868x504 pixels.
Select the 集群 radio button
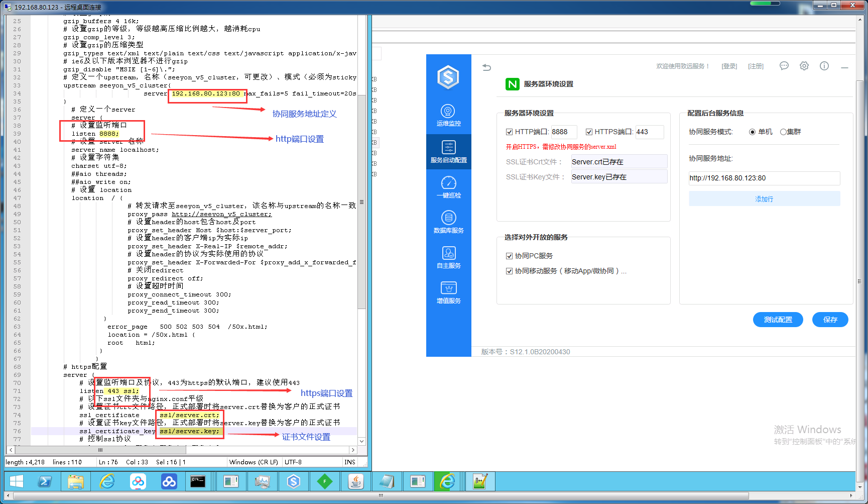tap(783, 132)
